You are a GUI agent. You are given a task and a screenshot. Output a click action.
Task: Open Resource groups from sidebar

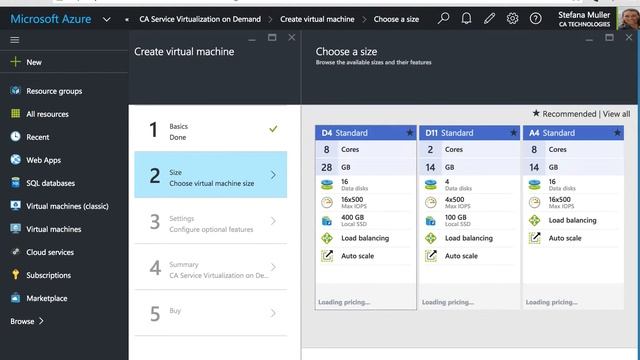54,91
